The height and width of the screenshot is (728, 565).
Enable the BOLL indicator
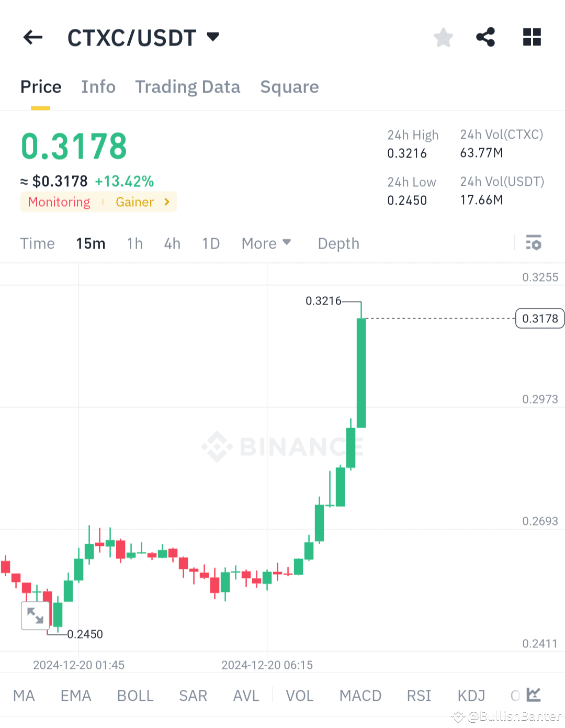(135, 695)
